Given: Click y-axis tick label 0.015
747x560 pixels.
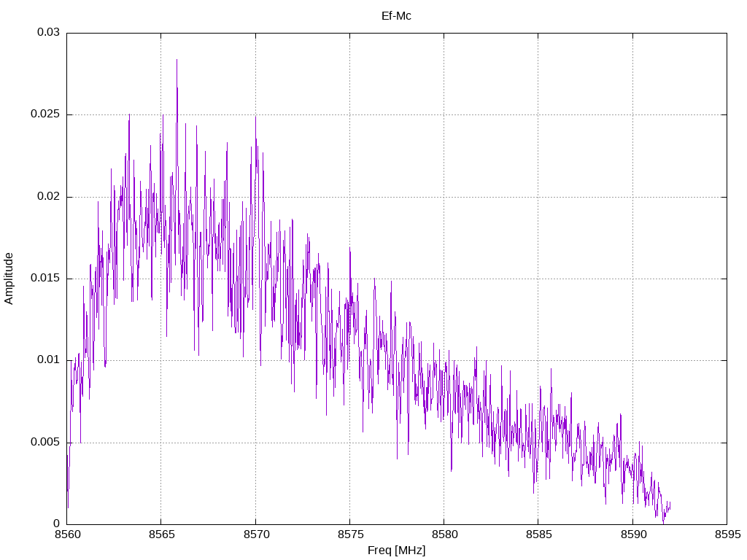Looking at the screenshot, I should (x=45, y=278).
